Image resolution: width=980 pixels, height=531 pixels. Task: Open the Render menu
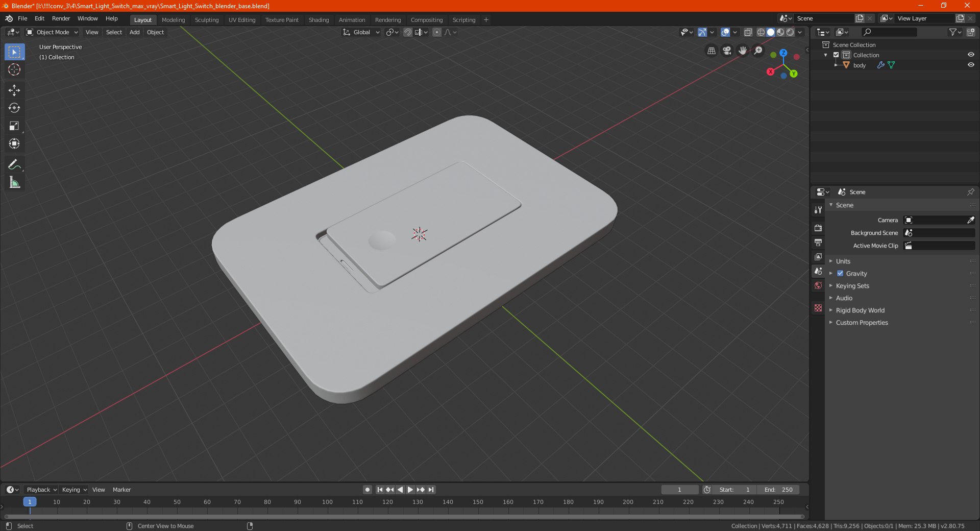click(61, 18)
